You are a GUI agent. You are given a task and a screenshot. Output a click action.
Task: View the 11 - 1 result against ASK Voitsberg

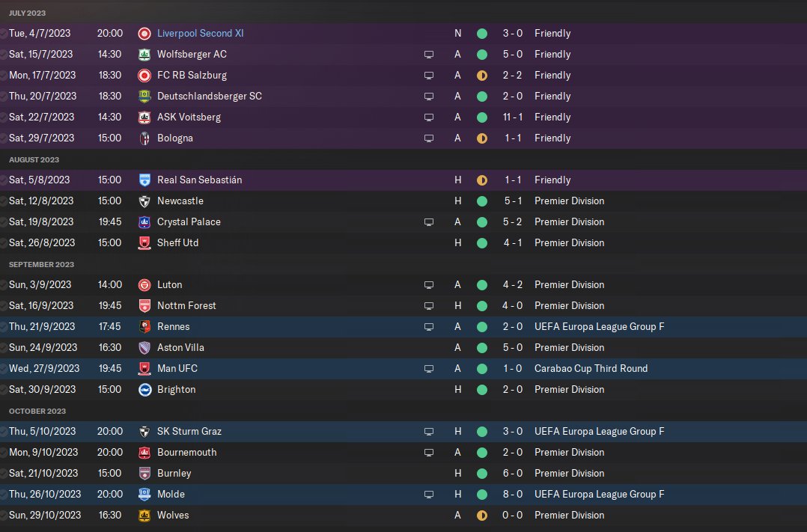[x=512, y=117]
